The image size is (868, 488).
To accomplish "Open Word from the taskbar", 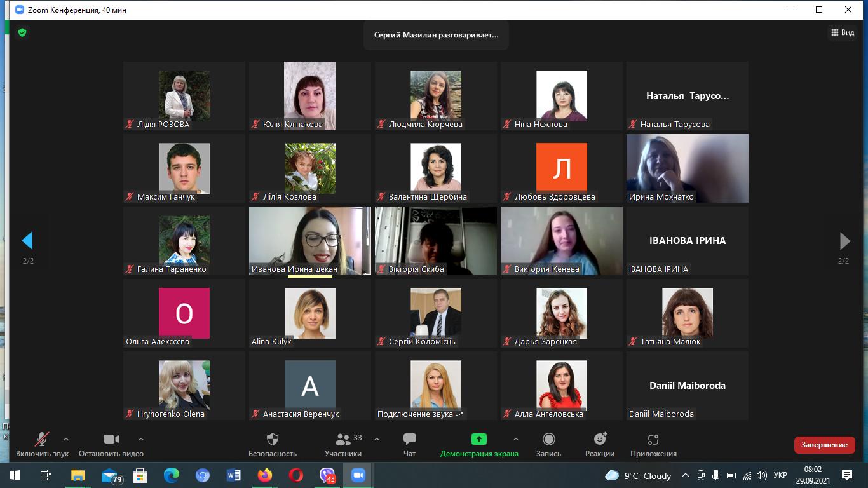I will pos(233,475).
